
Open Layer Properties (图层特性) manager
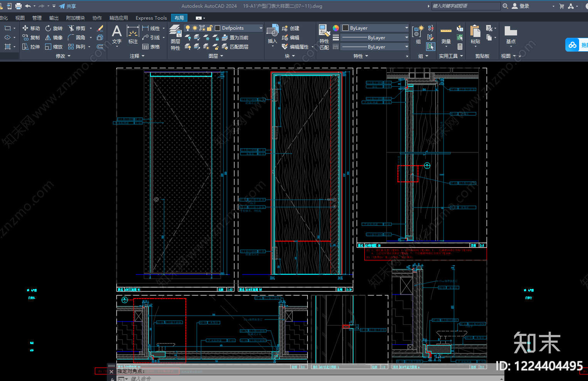(175, 37)
